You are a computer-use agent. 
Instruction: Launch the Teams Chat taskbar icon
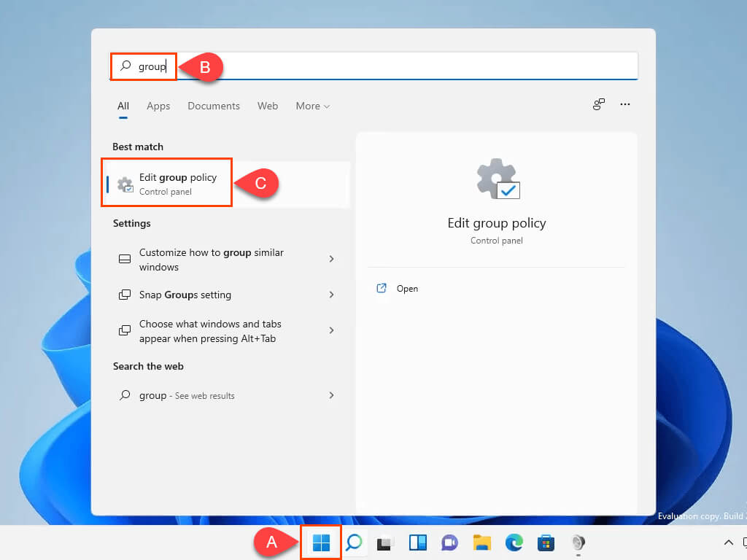pos(449,542)
